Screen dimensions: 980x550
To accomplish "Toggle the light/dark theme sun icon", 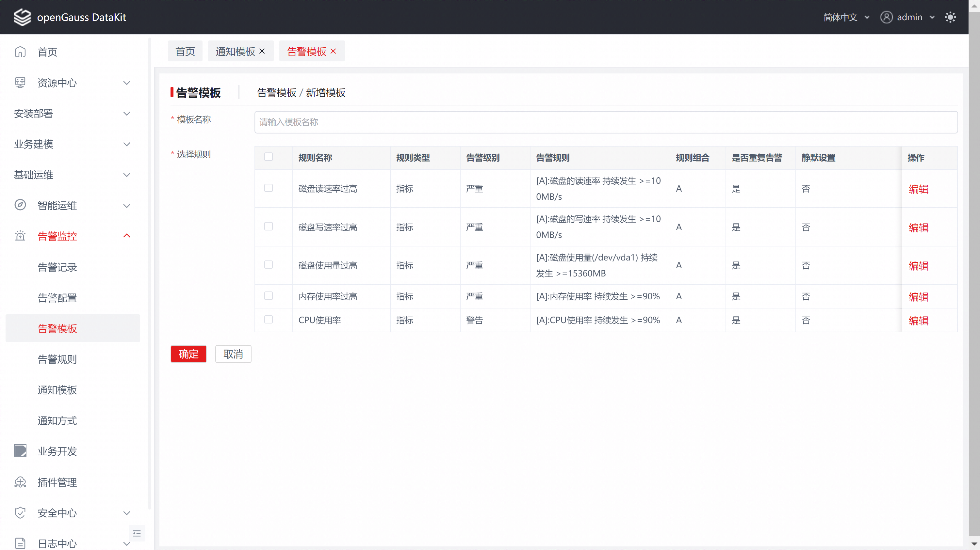I will (950, 17).
